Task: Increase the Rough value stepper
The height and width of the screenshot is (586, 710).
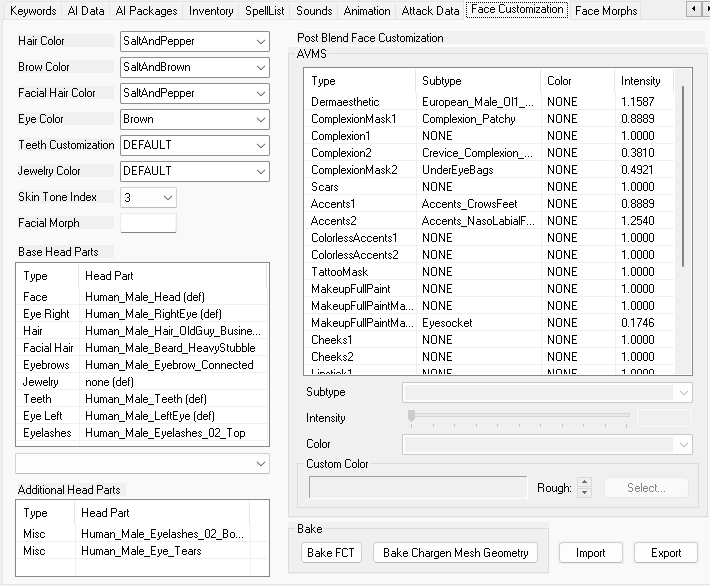Action: point(585,483)
